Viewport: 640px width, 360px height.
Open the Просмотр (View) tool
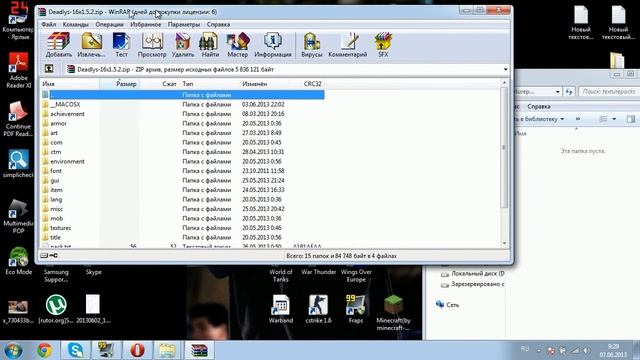pyautogui.click(x=152, y=44)
